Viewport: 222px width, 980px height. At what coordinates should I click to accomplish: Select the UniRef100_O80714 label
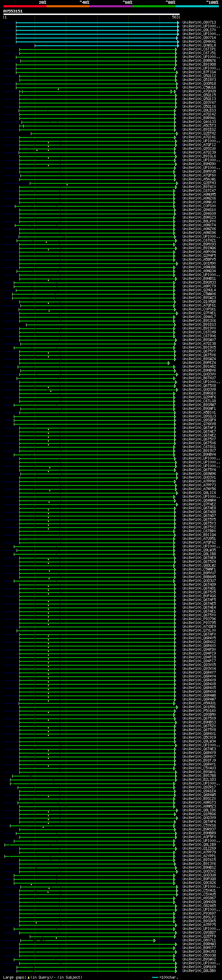199,38
